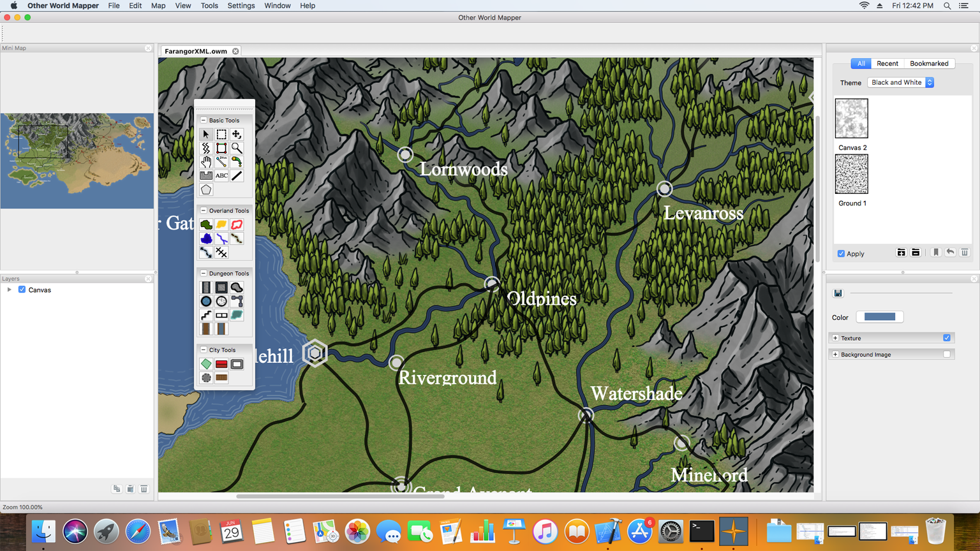Select the pentagon polygon tool
This screenshot has height=551, width=980.
205,190
